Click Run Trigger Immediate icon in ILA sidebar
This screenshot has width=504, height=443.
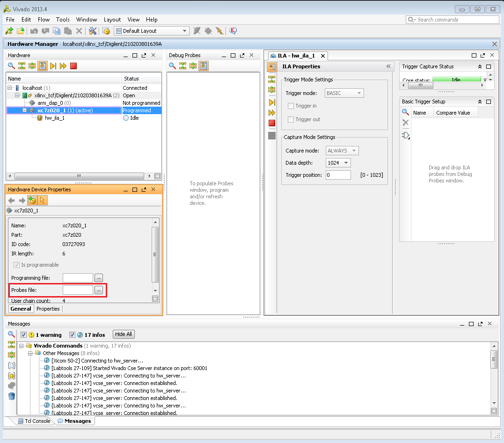[271, 113]
